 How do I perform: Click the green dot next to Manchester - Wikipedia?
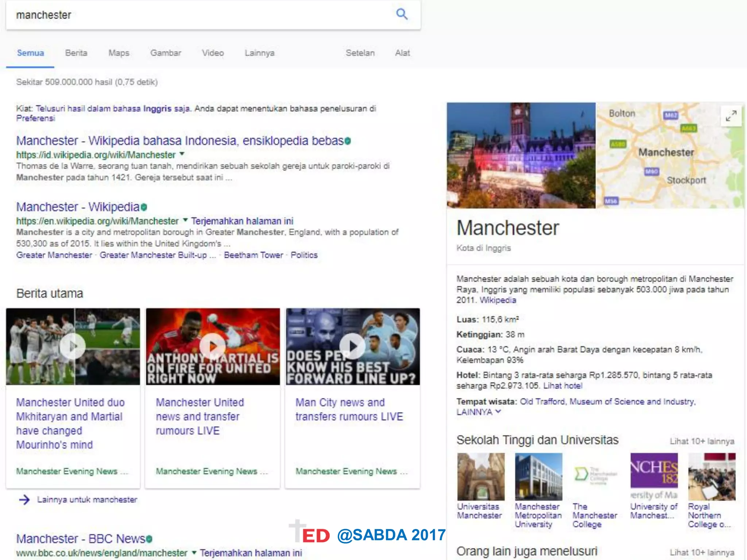tap(144, 207)
